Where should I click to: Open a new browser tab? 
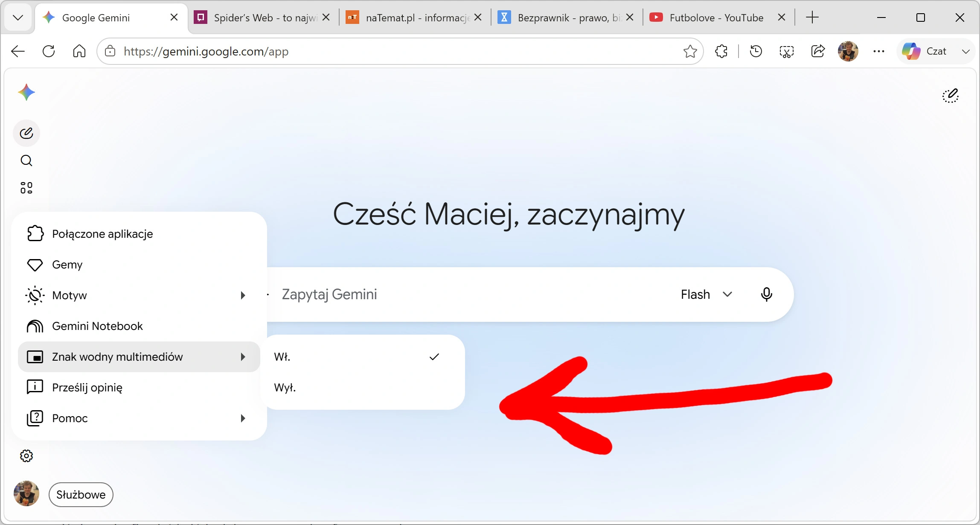(812, 17)
